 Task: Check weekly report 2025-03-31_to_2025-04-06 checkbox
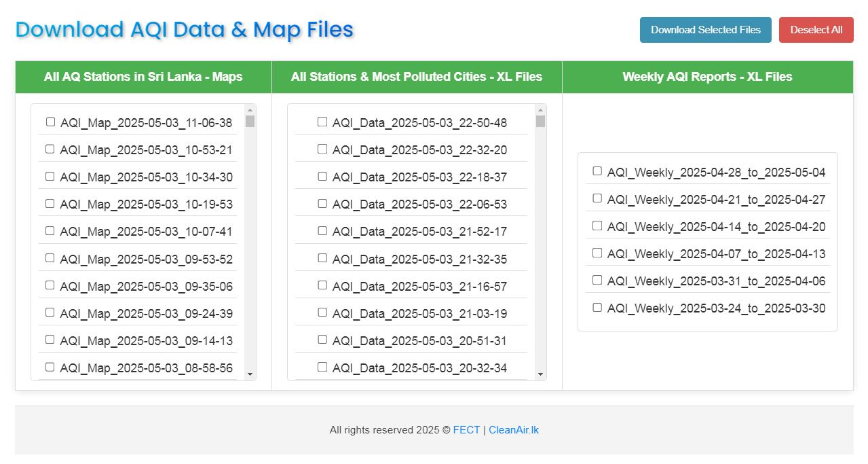(597, 280)
